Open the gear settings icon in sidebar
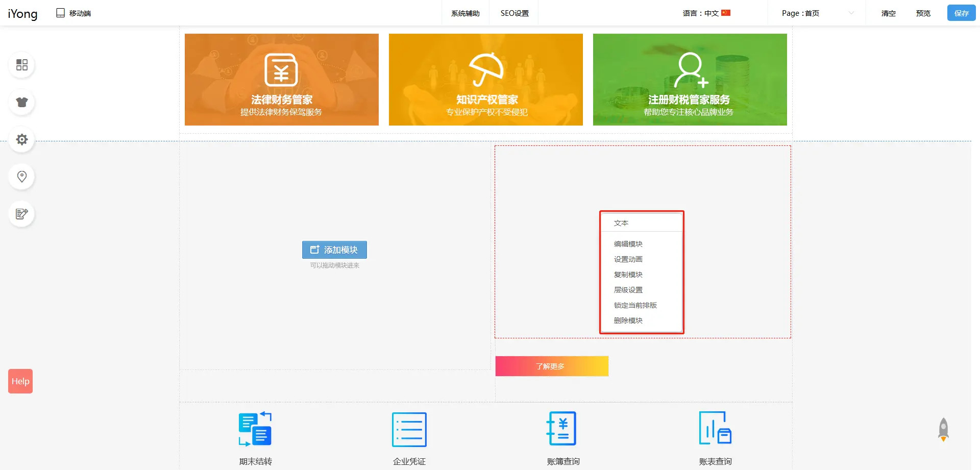Image resolution: width=980 pixels, height=470 pixels. pos(22,139)
